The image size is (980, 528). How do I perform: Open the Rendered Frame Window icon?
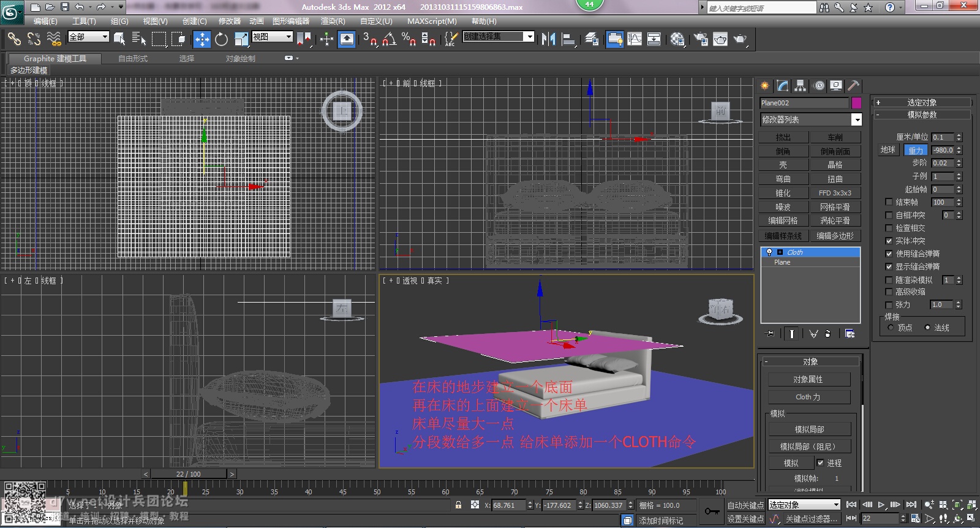[720, 39]
